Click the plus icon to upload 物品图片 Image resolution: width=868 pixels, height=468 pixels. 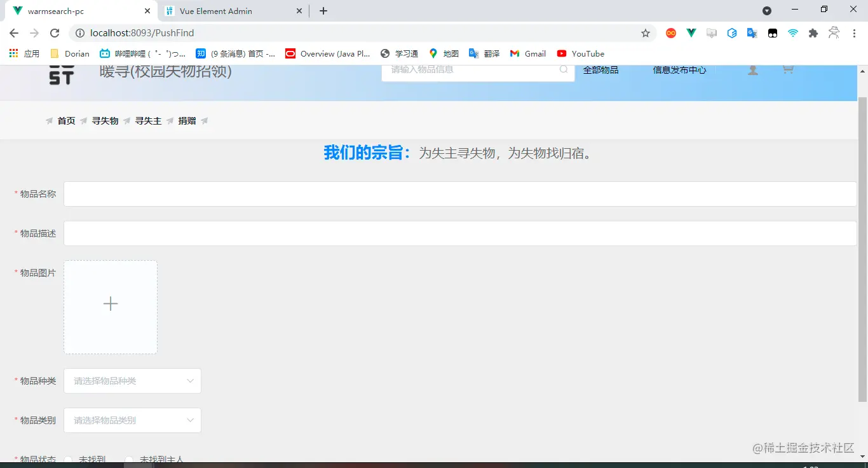point(111,304)
